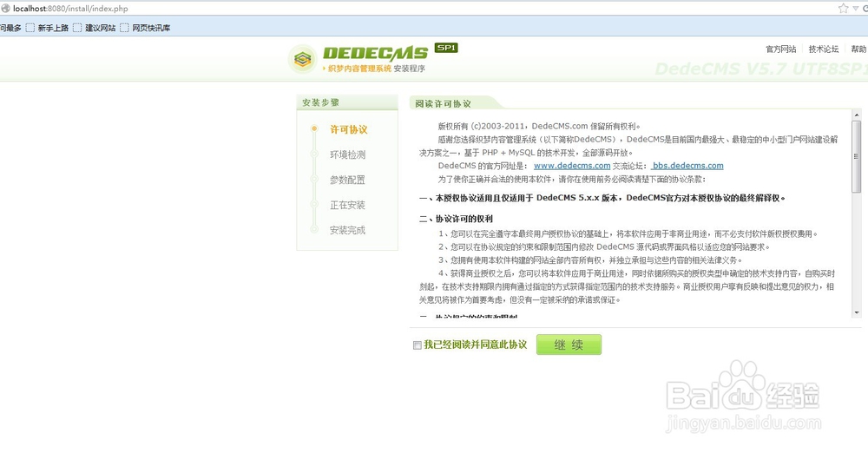Screen dimensions: 868x453
Task: Select the 安装完成 install step
Action: click(348, 230)
